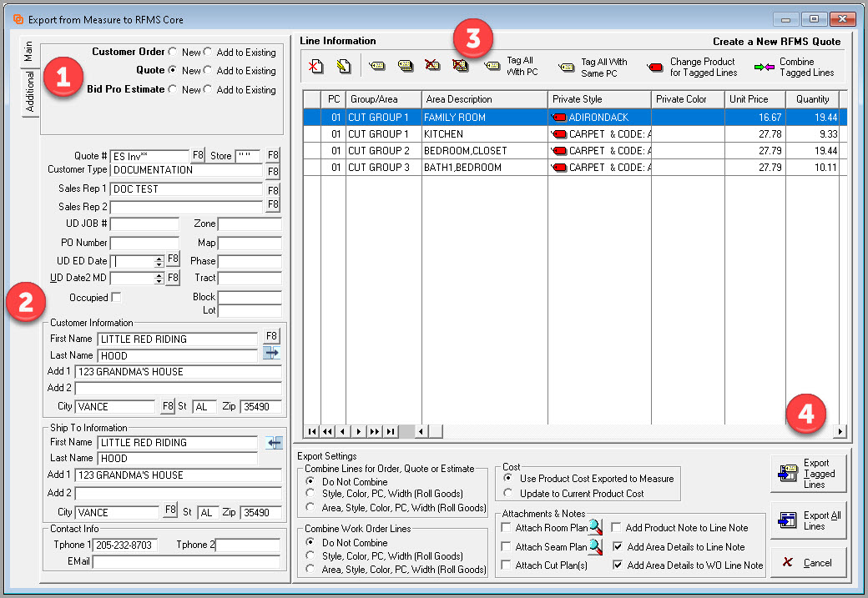Click the previous record navigator arrow
This screenshot has width=868, height=598.
pos(343,431)
